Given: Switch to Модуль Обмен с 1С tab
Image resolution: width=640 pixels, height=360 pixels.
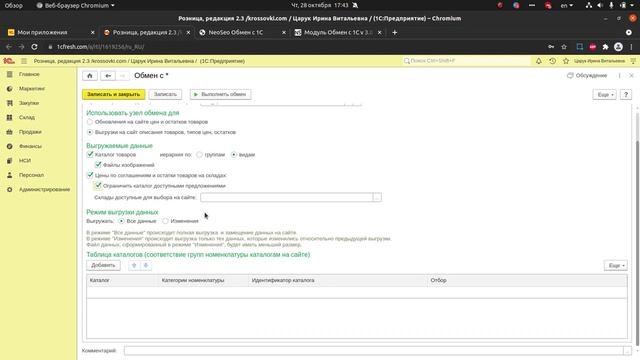Looking at the screenshot, I should pos(338,32).
